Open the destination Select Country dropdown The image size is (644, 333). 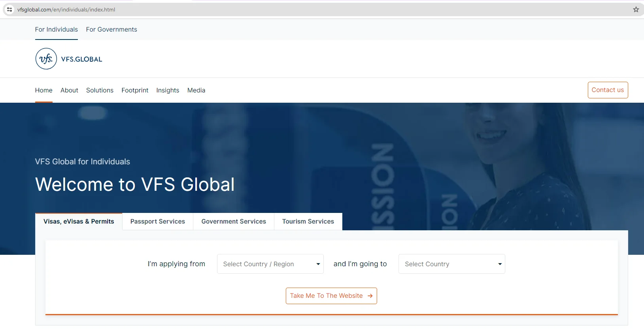pos(452,264)
